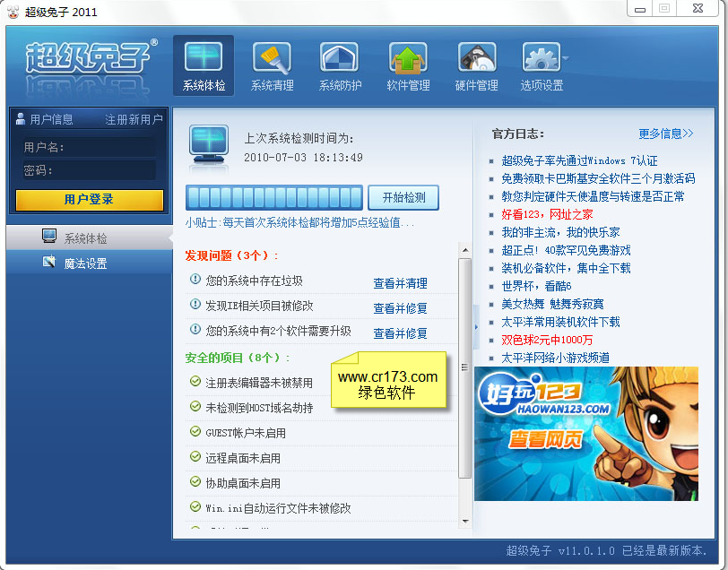
Task: Click the green check icon for 未检测到HOST域名劫持
Action: (x=195, y=406)
